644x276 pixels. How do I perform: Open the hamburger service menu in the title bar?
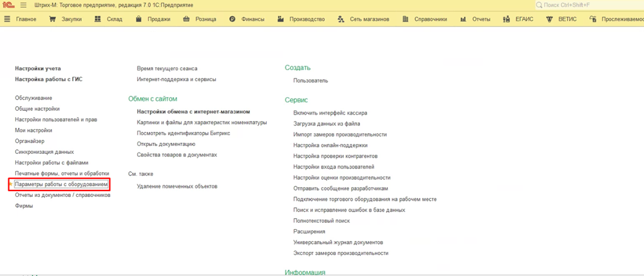(x=23, y=5)
